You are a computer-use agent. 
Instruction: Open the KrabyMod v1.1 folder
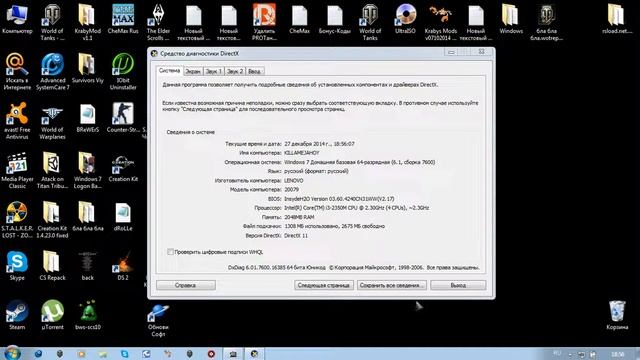coord(87,22)
